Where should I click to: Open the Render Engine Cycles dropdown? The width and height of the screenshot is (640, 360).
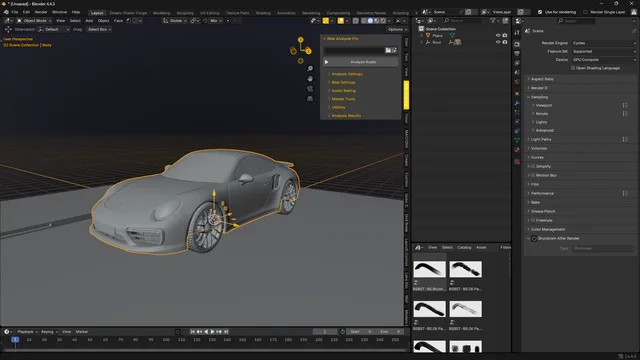(x=604, y=43)
